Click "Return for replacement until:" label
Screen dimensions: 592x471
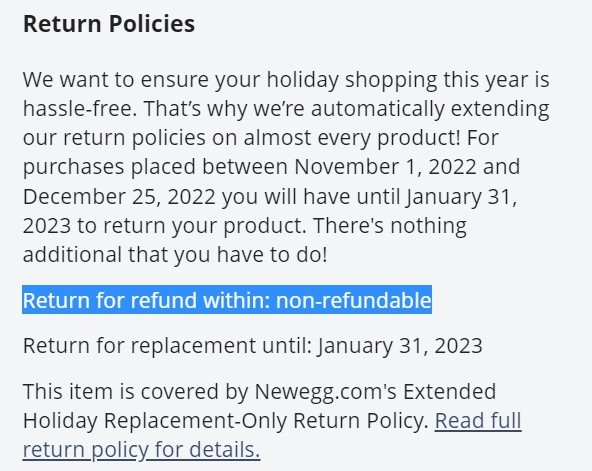(167, 345)
